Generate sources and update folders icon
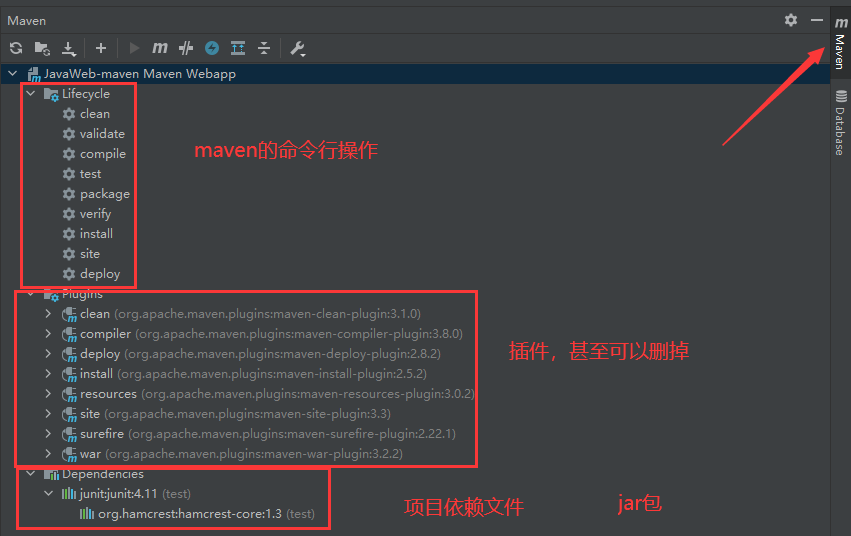 [42, 48]
